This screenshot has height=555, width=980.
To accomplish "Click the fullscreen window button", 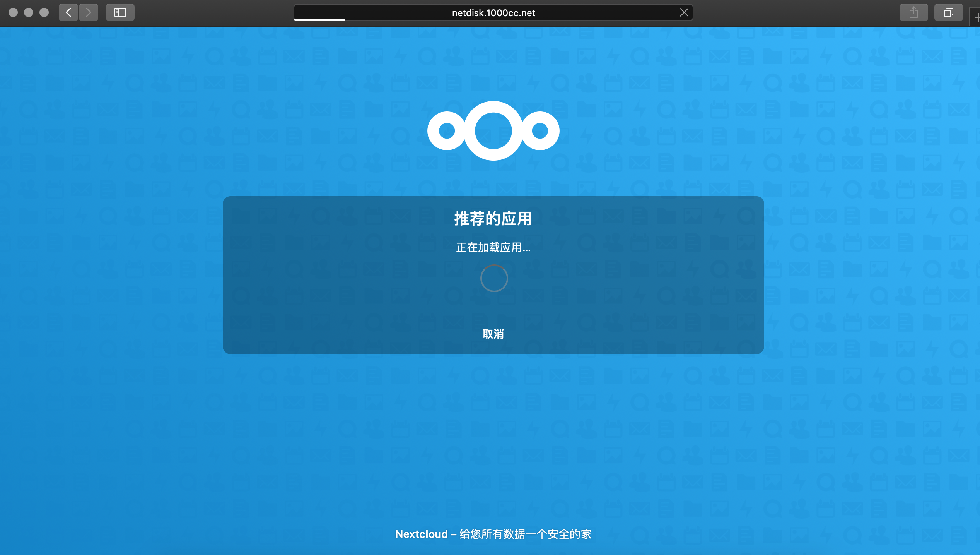I will tap(44, 12).
